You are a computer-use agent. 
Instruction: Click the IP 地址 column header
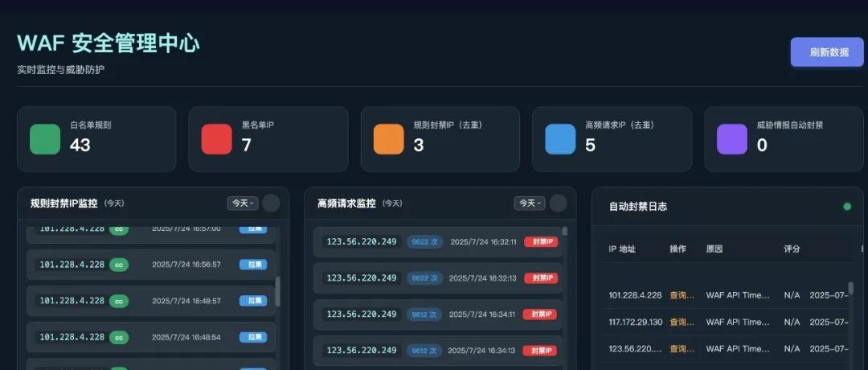622,249
